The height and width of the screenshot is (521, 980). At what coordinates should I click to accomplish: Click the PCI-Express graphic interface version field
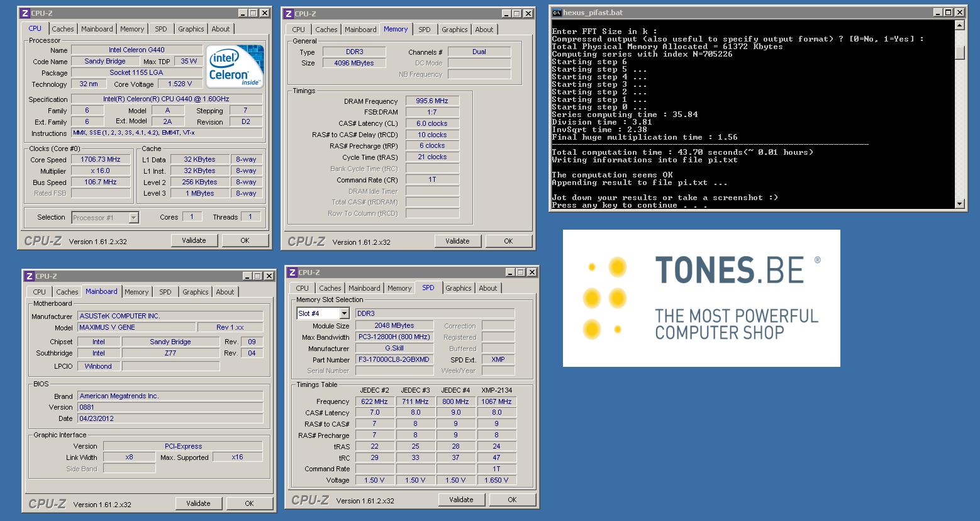pyautogui.click(x=183, y=446)
